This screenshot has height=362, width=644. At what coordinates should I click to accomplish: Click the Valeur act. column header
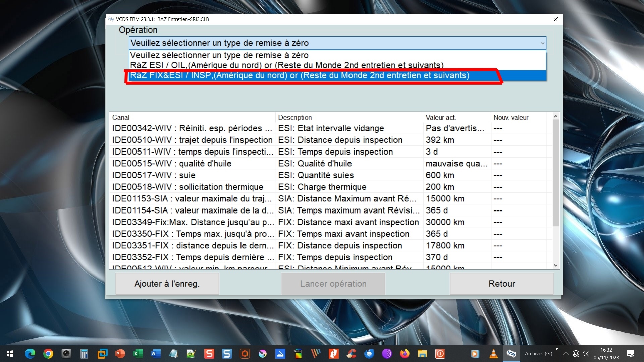coord(440,118)
